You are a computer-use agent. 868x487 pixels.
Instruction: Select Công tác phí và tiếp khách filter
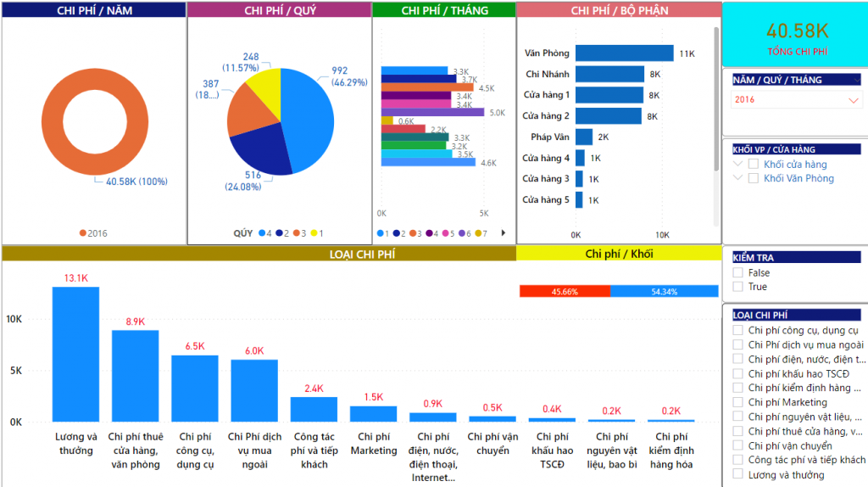738,460
